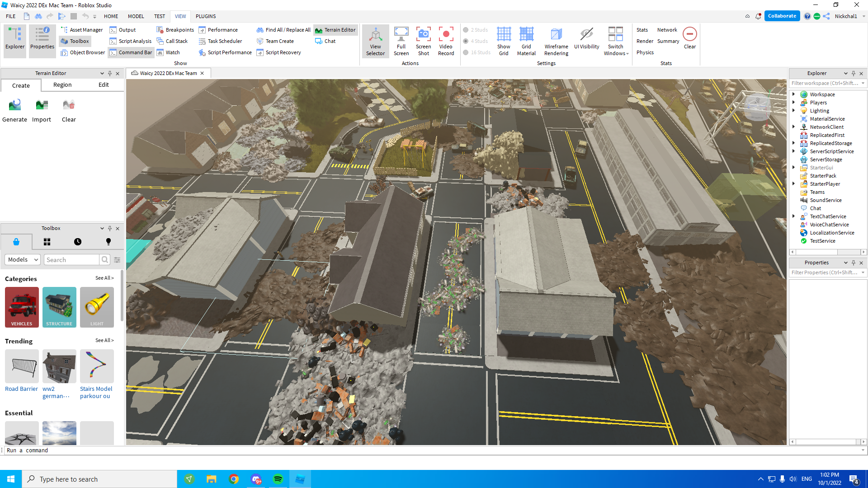868x488 pixels.
Task: Click the terrain Generate tool
Action: pyautogui.click(x=15, y=111)
